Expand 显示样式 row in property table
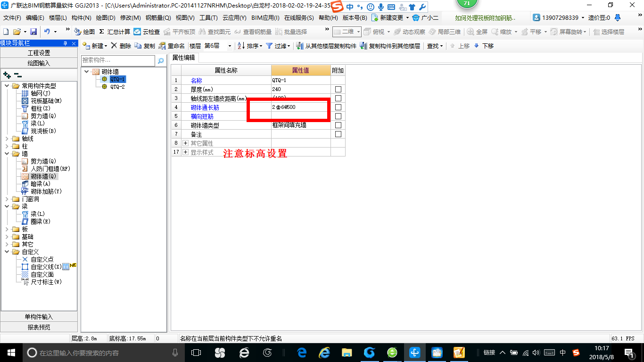This screenshot has height=362, width=644. 185,152
